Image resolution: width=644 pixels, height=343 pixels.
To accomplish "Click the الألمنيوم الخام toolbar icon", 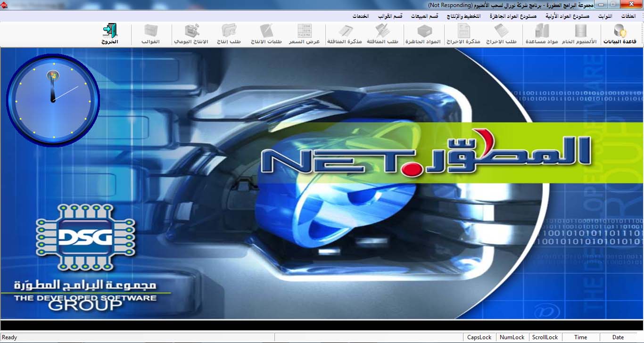I will click(x=579, y=34).
